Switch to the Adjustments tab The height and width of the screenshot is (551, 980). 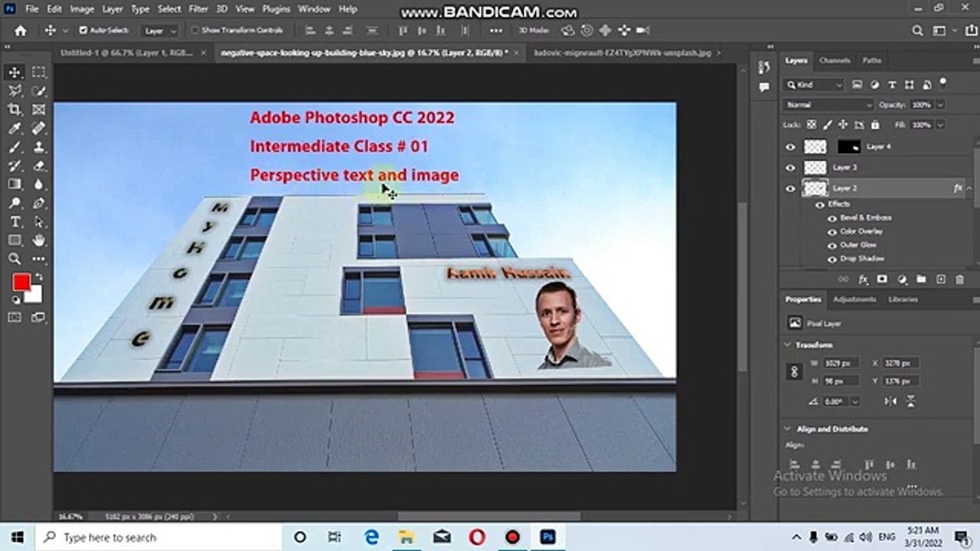pos(854,299)
